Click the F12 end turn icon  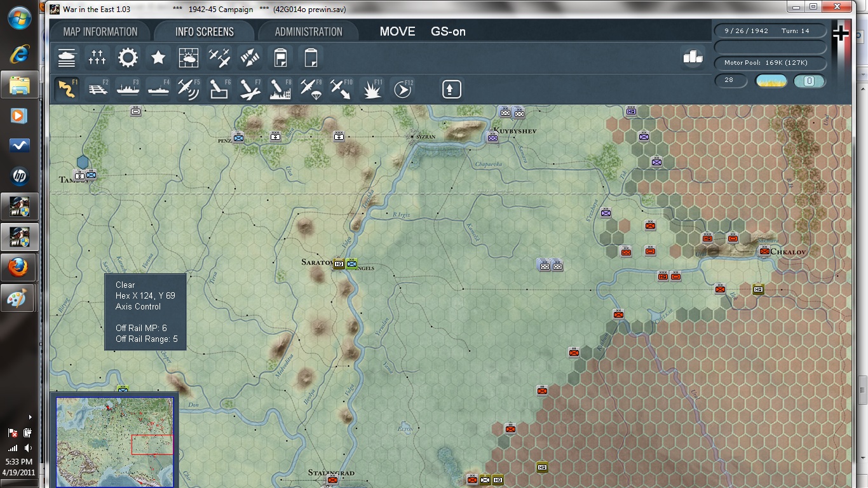point(402,89)
